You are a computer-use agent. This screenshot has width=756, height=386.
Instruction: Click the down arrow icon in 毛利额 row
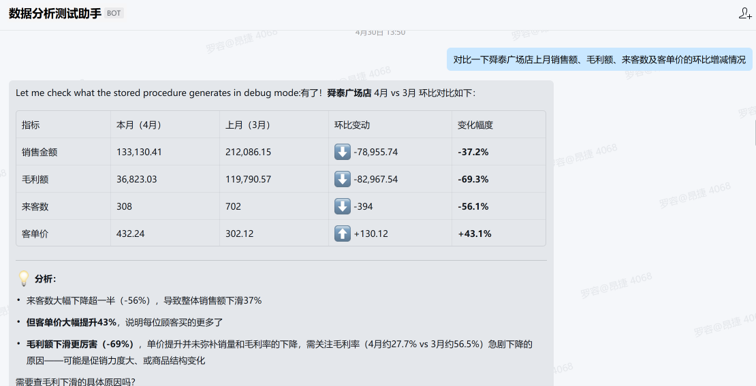pyautogui.click(x=342, y=179)
